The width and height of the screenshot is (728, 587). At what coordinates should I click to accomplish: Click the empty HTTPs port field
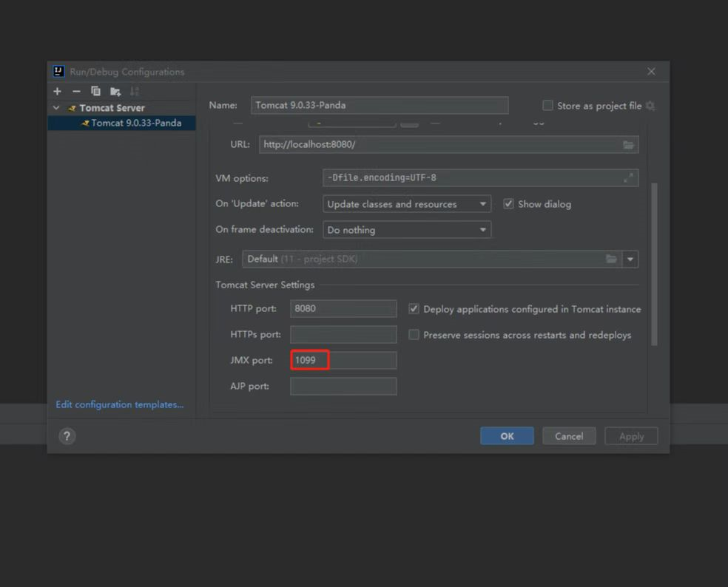(x=343, y=335)
